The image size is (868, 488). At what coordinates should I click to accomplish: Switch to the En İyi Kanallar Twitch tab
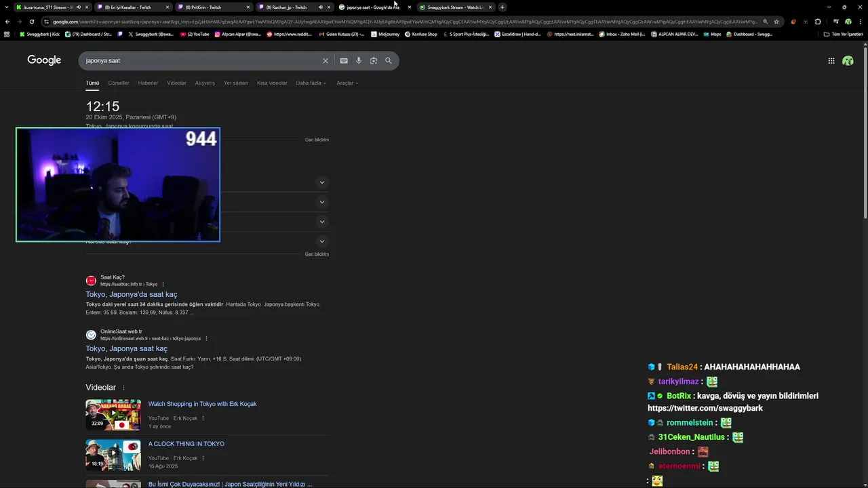[133, 7]
